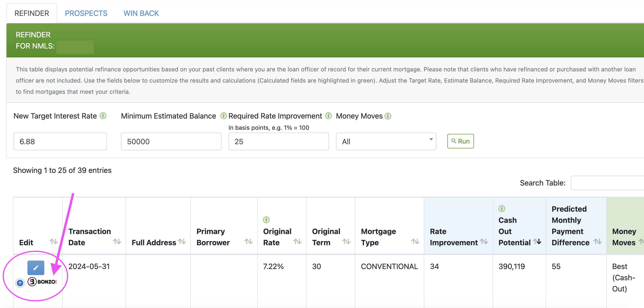Screen dimensions: 644x308
Task: Show Cash Out Potential column info icon
Action: tap(502, 209)
